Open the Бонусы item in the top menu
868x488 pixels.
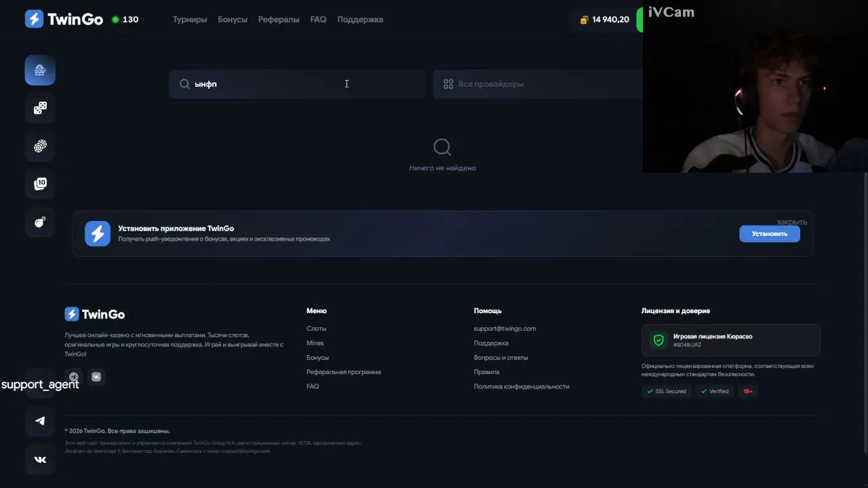pyautogui.click(x=233, y=20)
